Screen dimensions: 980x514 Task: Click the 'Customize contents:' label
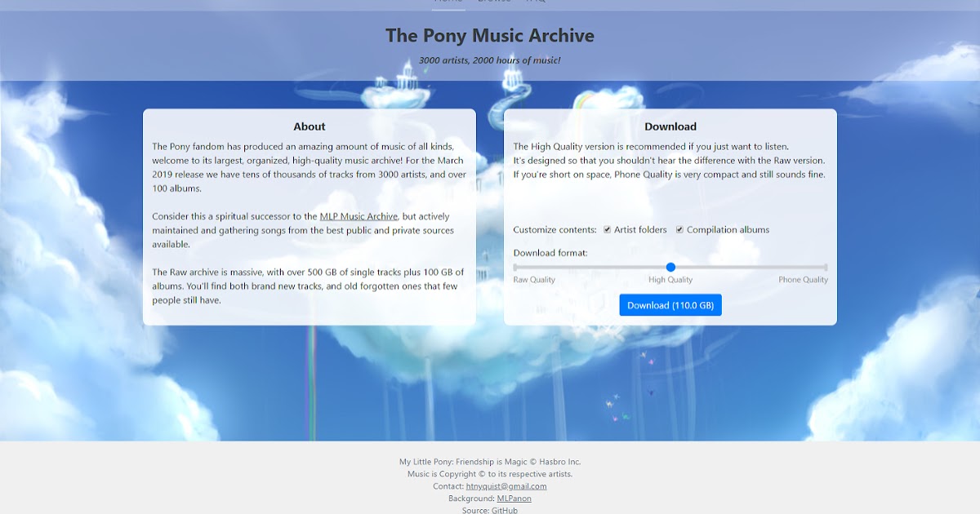tap(555, 230)
